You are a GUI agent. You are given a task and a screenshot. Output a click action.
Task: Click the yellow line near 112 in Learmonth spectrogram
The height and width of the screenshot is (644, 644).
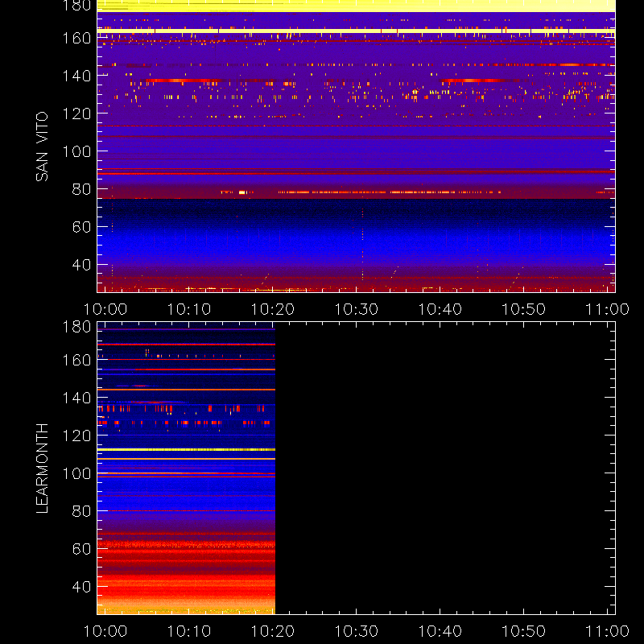coord(186,450)
